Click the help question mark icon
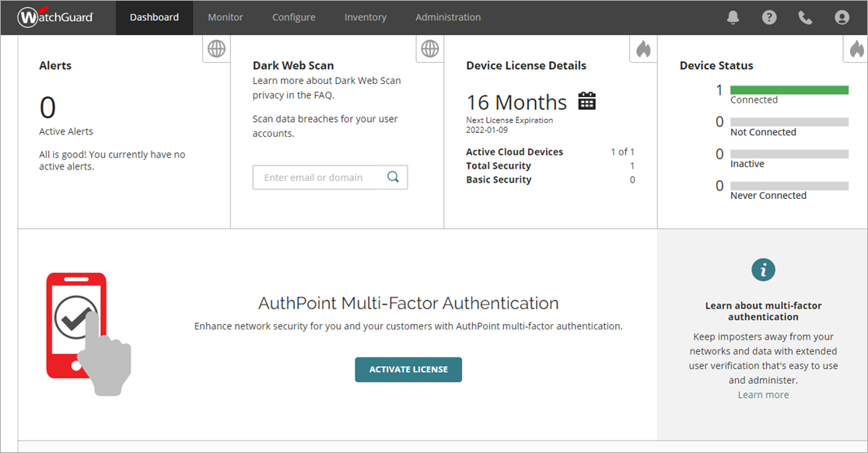 click(768, 16)
